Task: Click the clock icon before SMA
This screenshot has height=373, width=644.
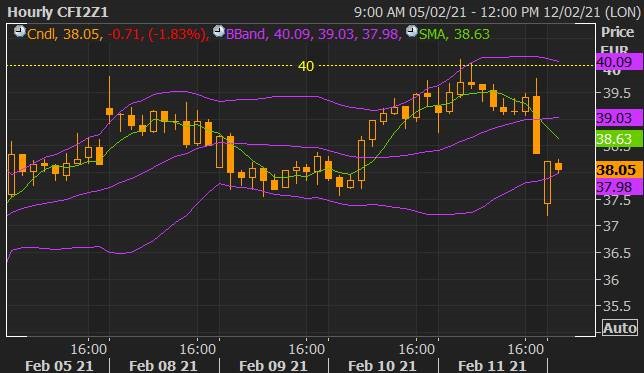Action: pyautogui.click(x=412, y=32)
